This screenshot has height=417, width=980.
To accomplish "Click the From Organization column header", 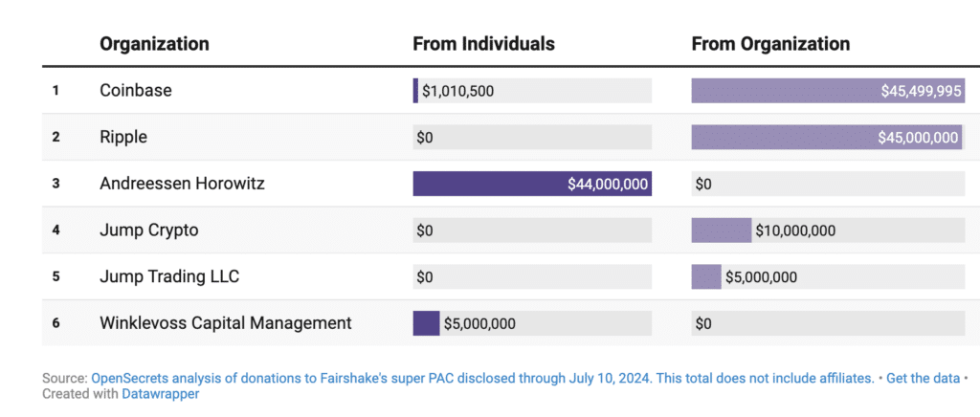I will [x=770, y=44].
